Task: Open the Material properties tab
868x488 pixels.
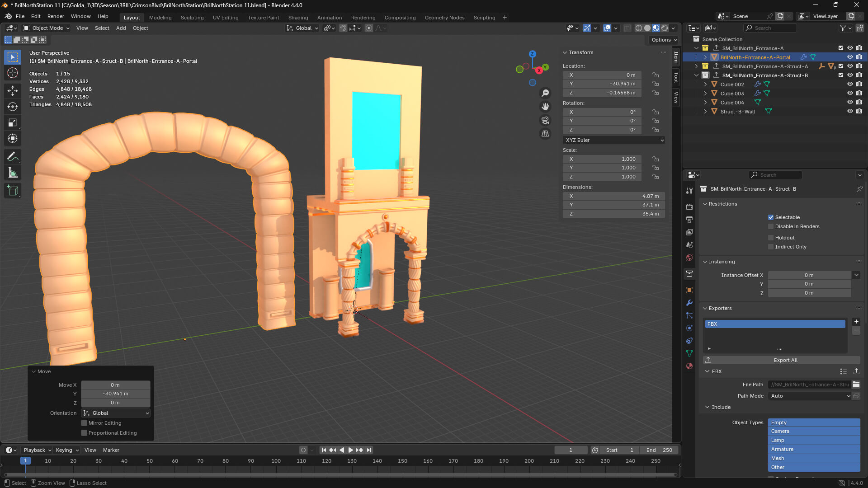Action: click(x=689, y=366)
